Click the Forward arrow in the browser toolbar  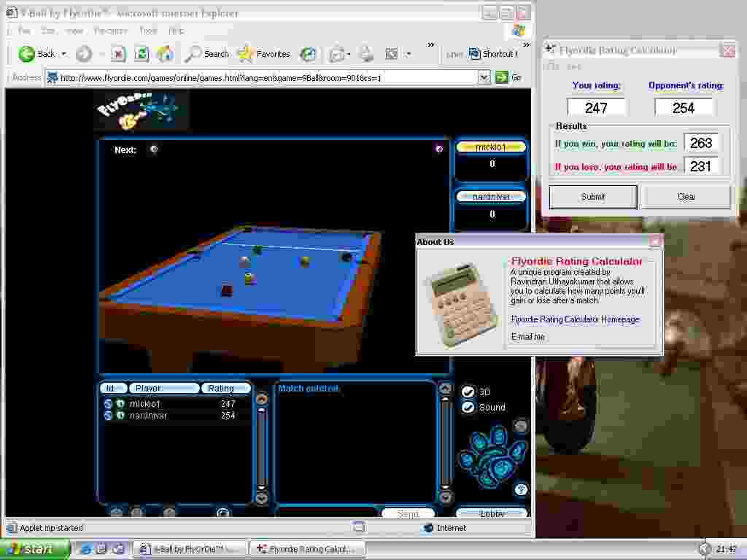coord(84,54)
